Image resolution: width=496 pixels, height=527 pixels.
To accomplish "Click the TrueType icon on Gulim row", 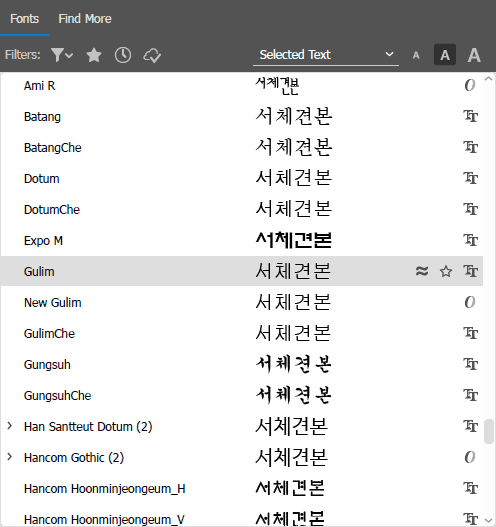I will (x=470, y=271).
